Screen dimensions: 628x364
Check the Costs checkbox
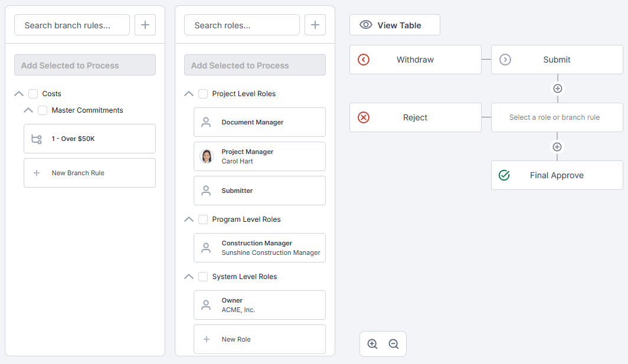(x=33, y=94)
